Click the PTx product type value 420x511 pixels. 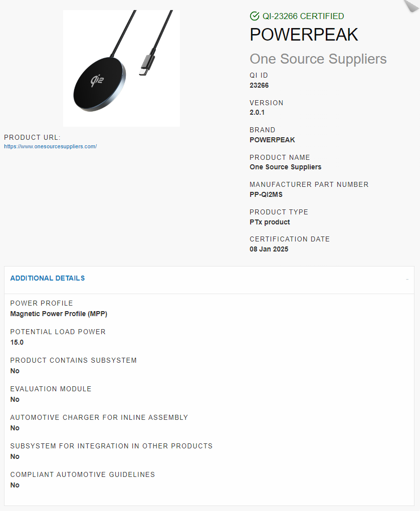point(270,222)
